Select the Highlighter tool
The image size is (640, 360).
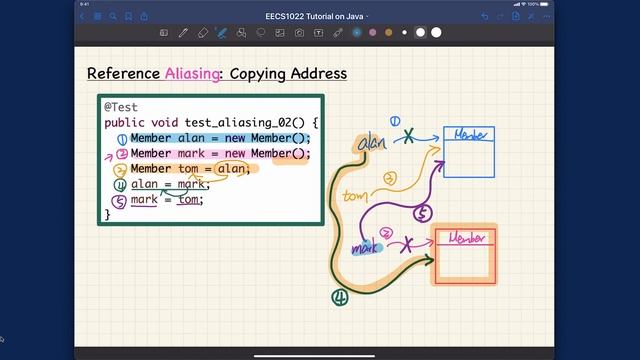(x=222, y=33)
